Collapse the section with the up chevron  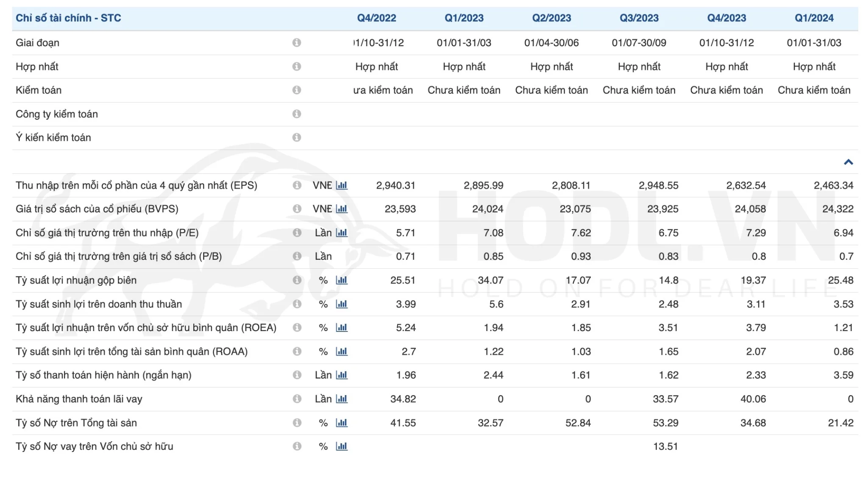tap(848, 162)
